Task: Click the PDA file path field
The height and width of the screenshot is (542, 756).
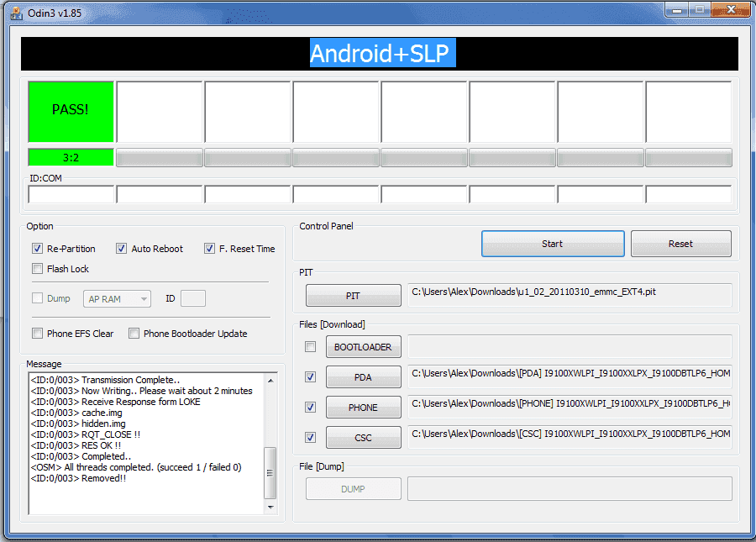Action: (570, 377)
